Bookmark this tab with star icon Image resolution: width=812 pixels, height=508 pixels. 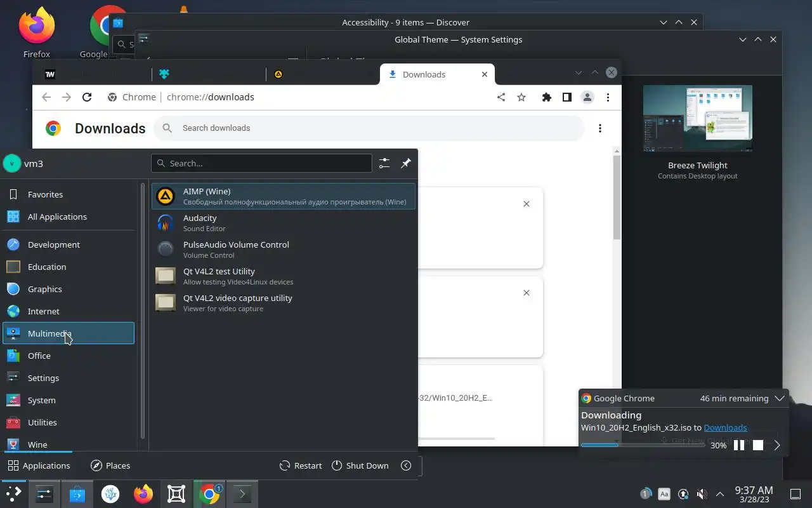click(521, 97)
